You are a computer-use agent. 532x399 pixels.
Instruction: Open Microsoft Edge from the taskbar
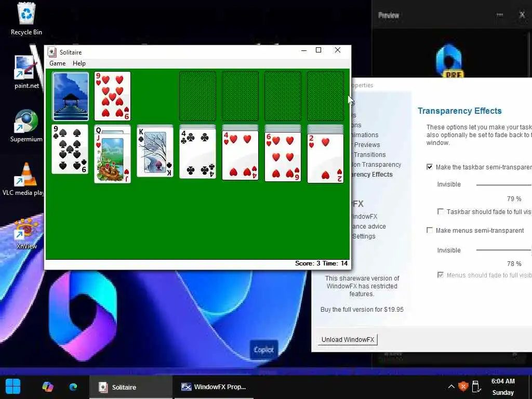point(73,387)
